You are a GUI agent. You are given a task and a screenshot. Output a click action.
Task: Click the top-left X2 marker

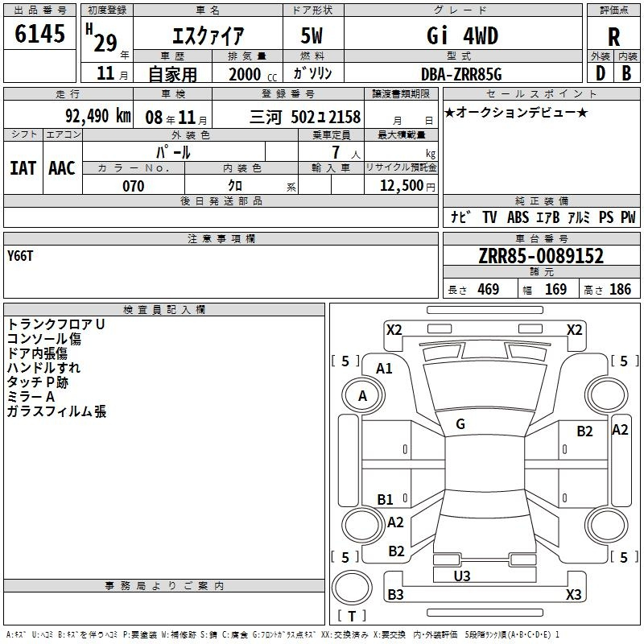pyautogui.click(x=394, y=329)
